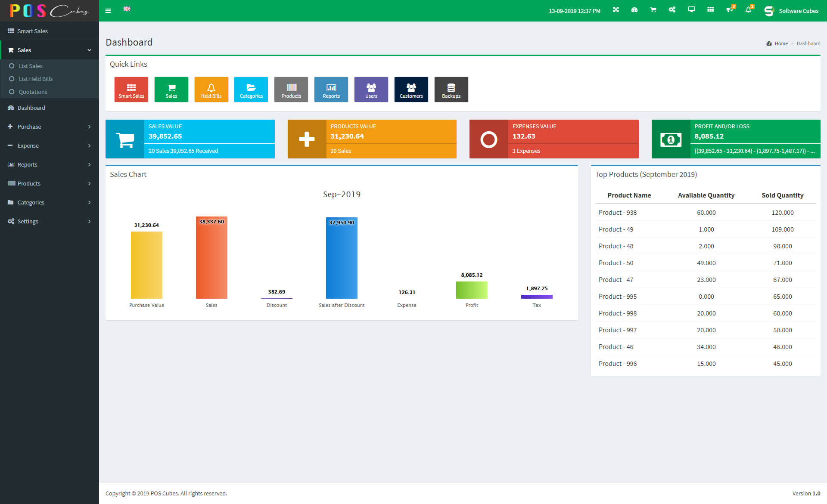
Task: Open Smart Sales from sidebar
Action: pos(32,31)
